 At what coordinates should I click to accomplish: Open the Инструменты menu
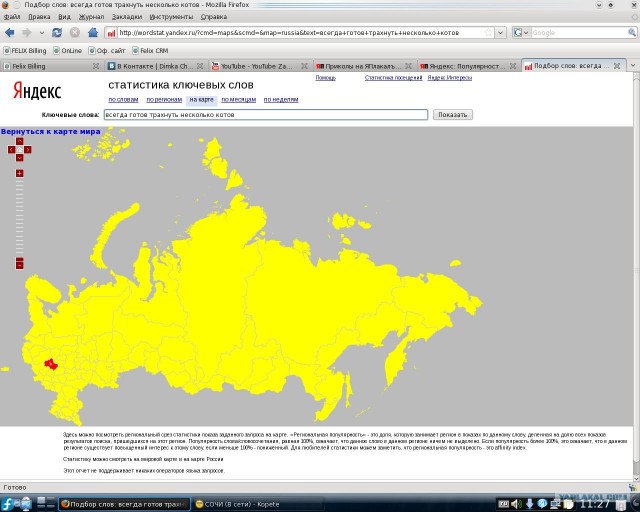tap(171, 17)
